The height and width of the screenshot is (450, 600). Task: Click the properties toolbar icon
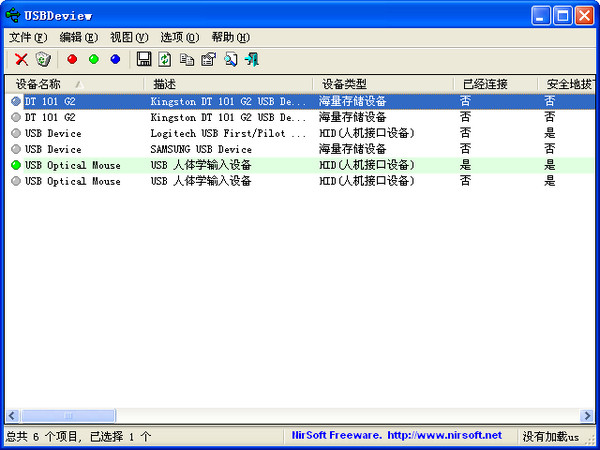pyautogui.click(x=209, y=60)
